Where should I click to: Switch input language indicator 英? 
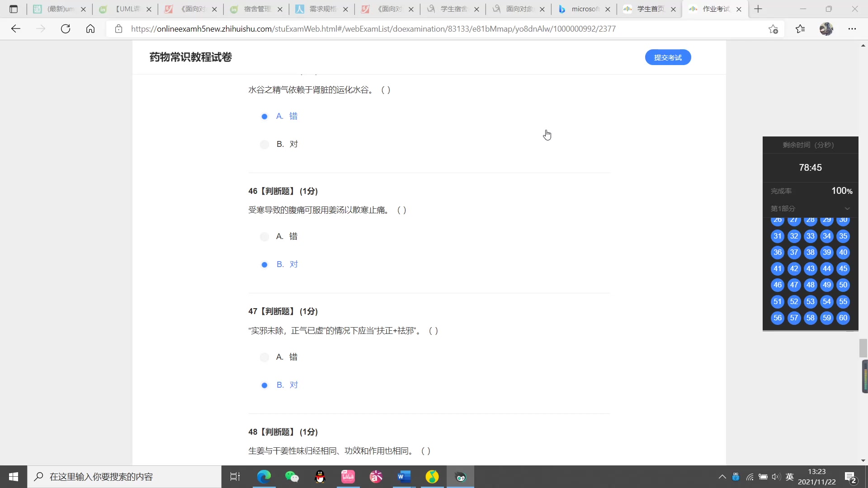790,477
